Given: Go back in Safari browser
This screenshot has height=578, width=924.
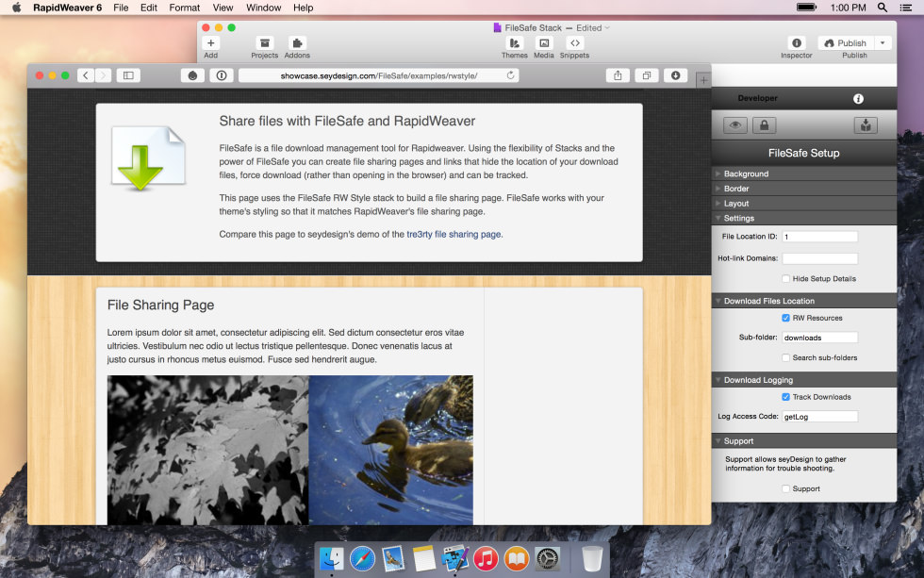Looking at the screenshot, I should 86,75.
